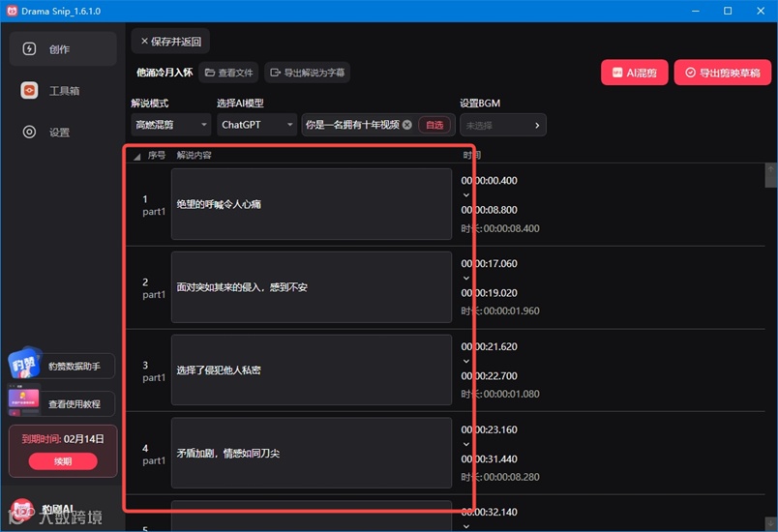This screenshot has width=778, height=532.
Task: Select end time 00:00:08.800
Action: pos(490,210)
